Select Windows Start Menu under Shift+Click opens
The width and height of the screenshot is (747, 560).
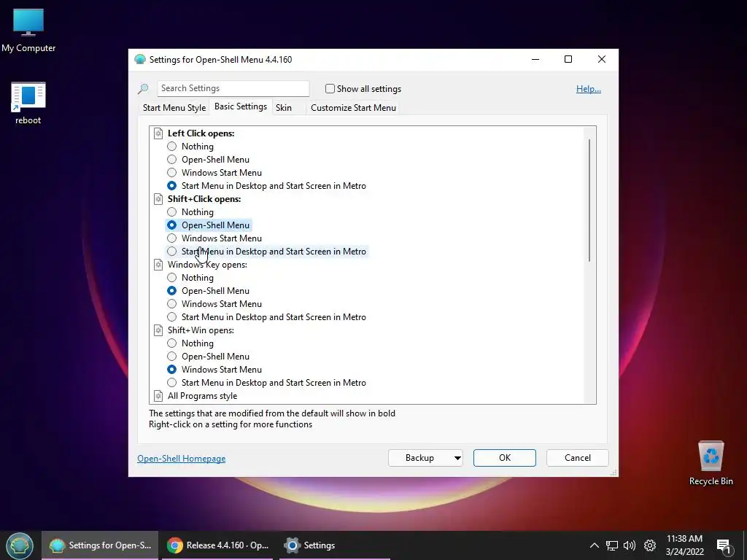172,238
